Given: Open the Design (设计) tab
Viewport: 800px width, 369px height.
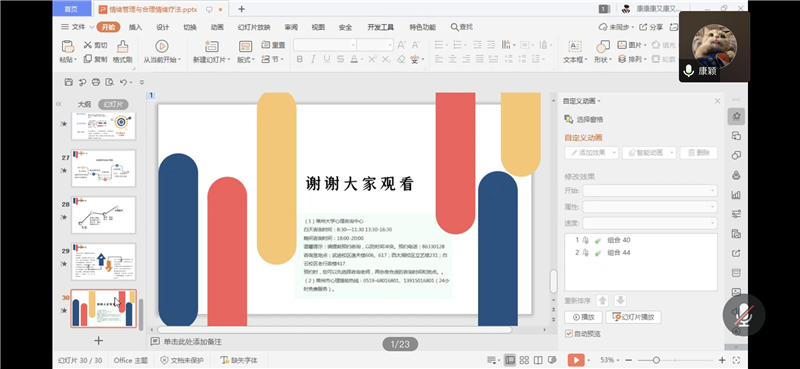Looking at the screenshot, I should (x=162, y=27).
